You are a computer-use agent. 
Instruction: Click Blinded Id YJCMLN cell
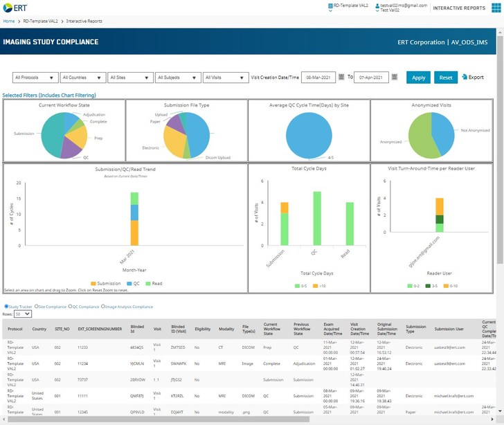pos(137,363)
